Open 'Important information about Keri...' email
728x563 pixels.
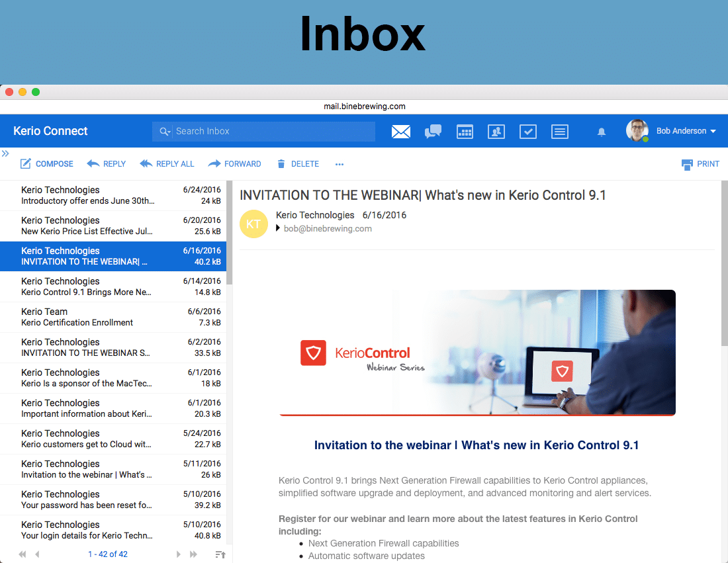113,408
